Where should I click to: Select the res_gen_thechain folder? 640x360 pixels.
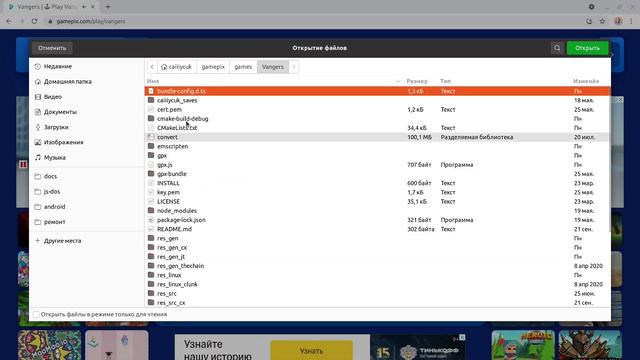coord(377,266)
